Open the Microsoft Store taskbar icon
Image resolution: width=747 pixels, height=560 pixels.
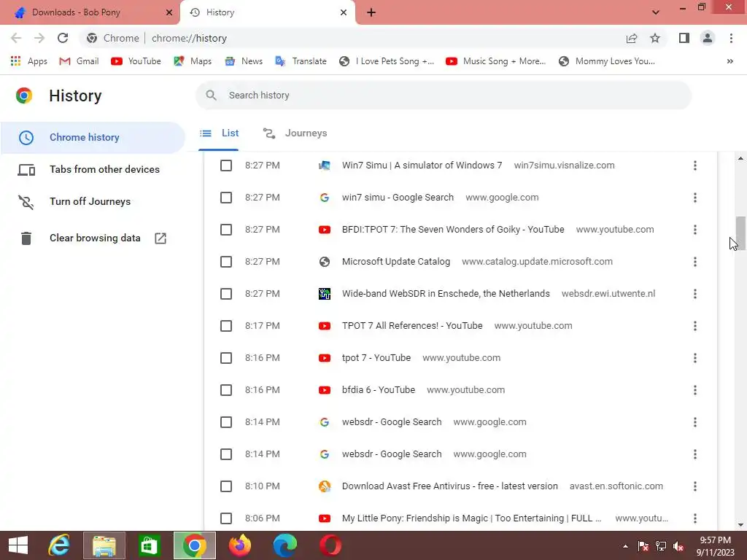149,545
